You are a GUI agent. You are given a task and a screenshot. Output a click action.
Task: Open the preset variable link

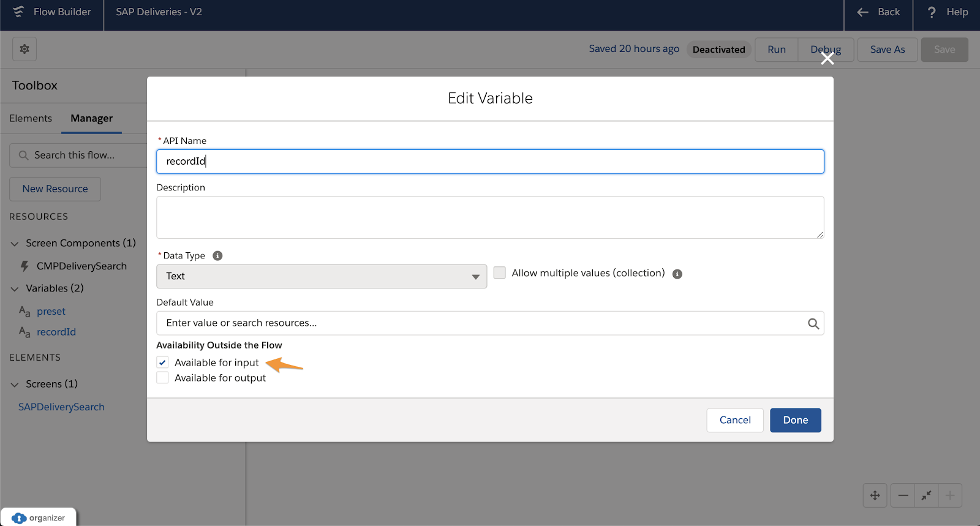pyautogui.click(x=51, y=312)
